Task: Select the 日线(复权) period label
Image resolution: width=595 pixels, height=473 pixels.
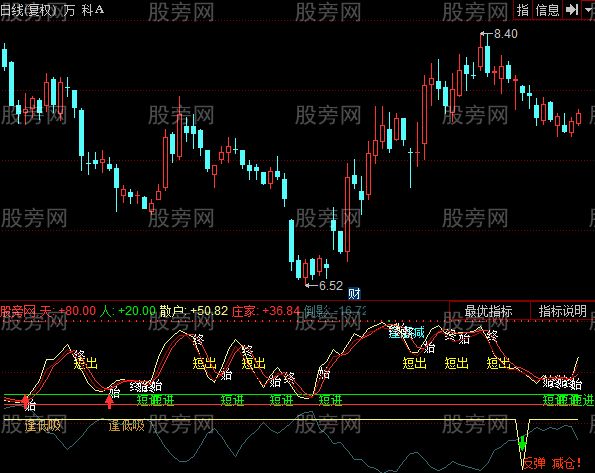Action: pyautogui.click(x=28, y=10)
